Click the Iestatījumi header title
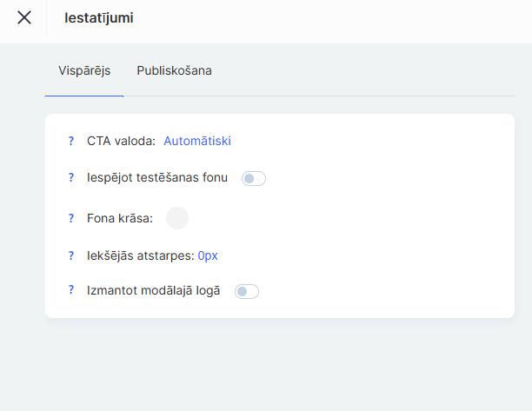Screen dimensions: 532x411 (x=99, y=17)
